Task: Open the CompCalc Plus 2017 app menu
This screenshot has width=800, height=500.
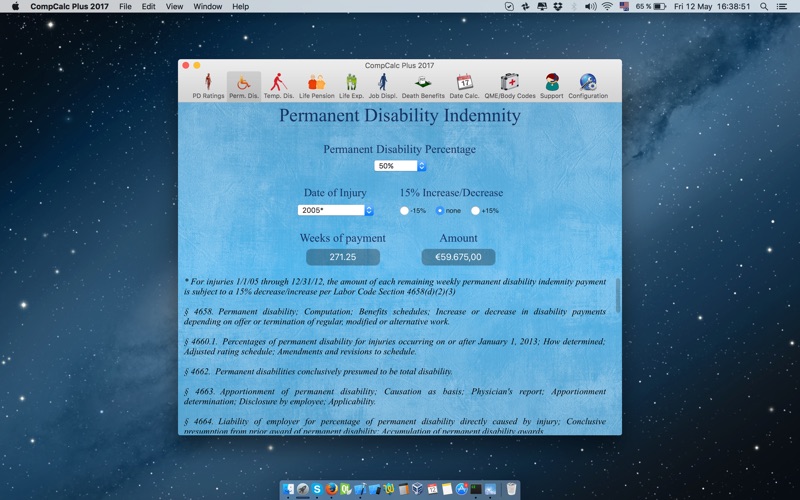Action: [x=69, y=6]
